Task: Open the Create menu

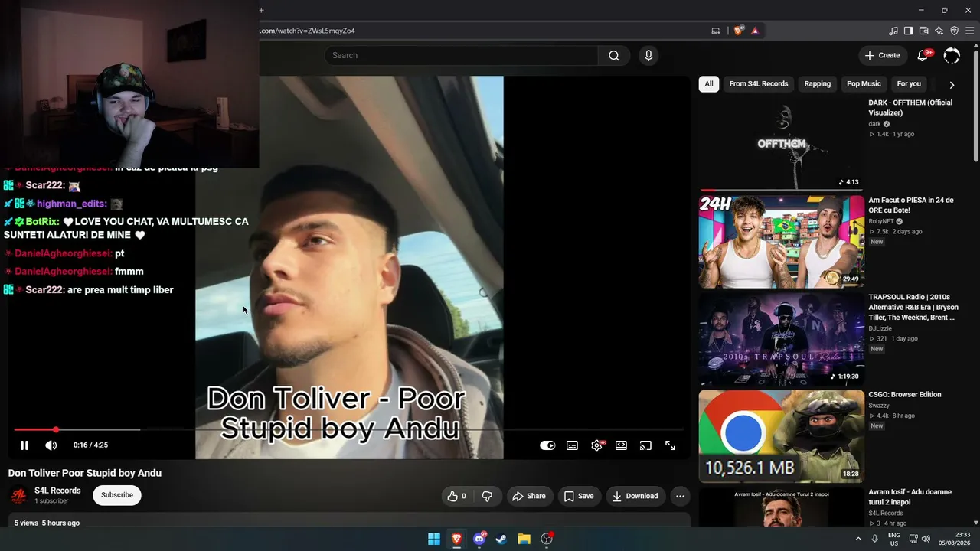Action: pos(882,55)
